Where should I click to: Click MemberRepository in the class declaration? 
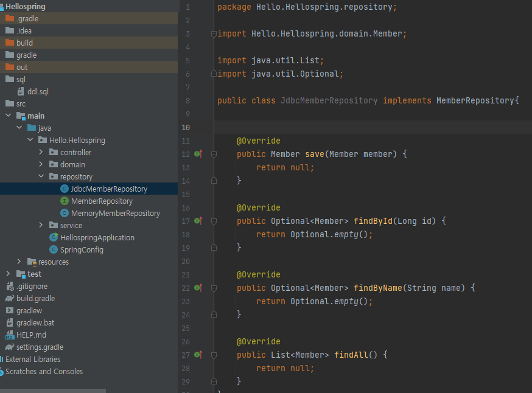[x=475, y=101]
